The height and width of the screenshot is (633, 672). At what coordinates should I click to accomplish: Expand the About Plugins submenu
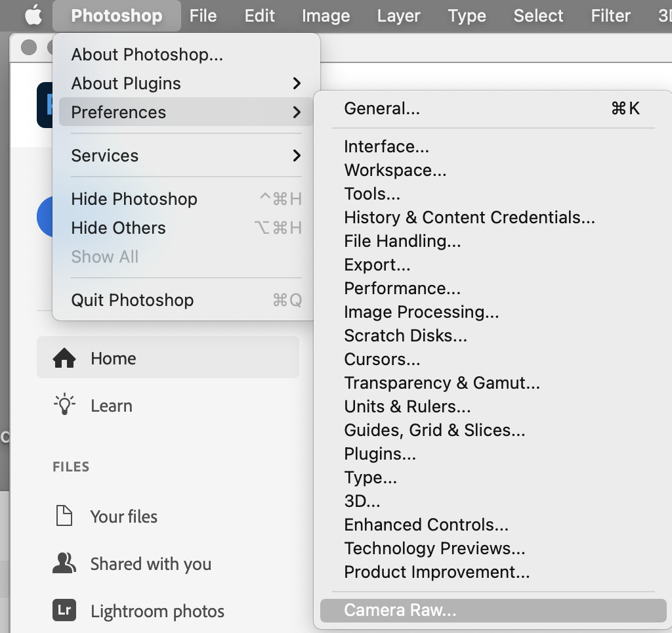click(125, 83)
